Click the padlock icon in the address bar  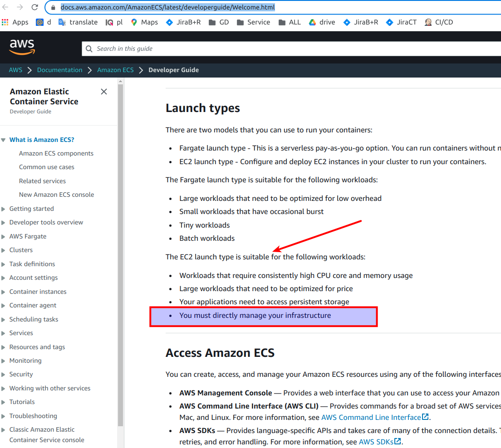pyautogui.click(x=52, y=7)
